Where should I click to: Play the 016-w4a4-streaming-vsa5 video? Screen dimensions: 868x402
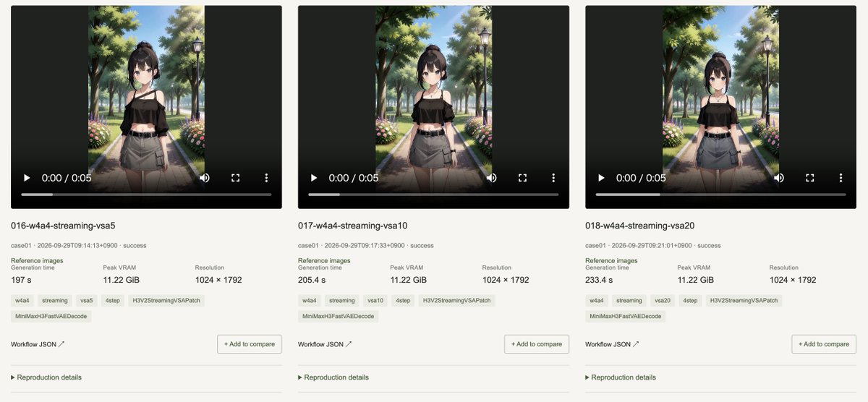point(27,178)
